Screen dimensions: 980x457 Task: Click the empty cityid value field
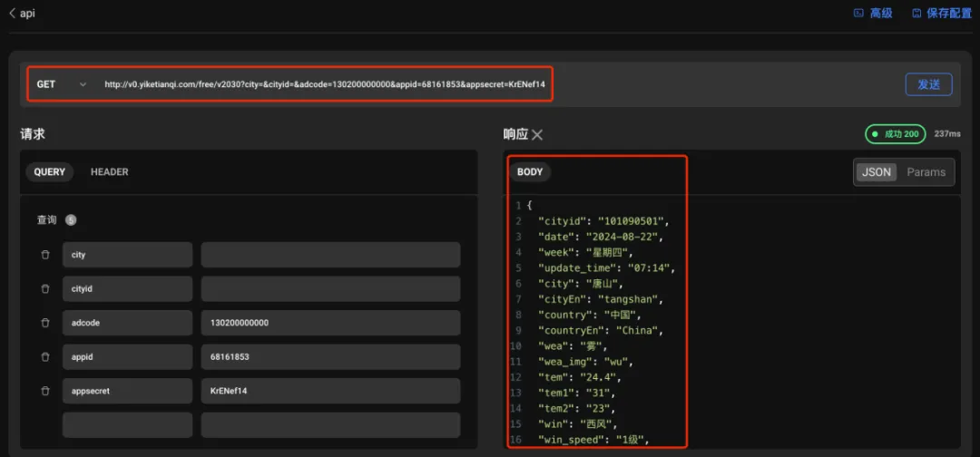(x=330, y=289)
